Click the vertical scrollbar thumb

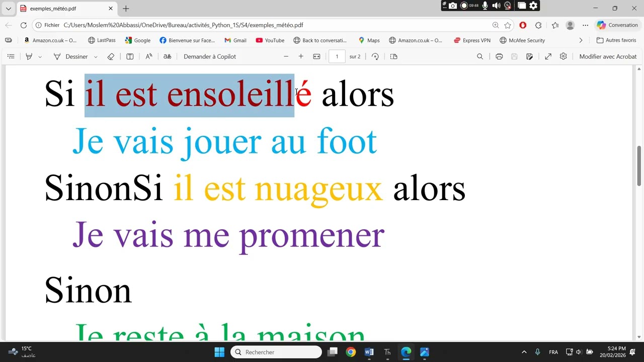(639, 165)
